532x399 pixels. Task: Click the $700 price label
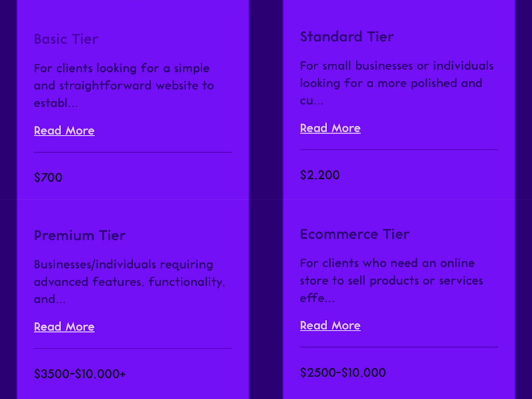point(49,178)
